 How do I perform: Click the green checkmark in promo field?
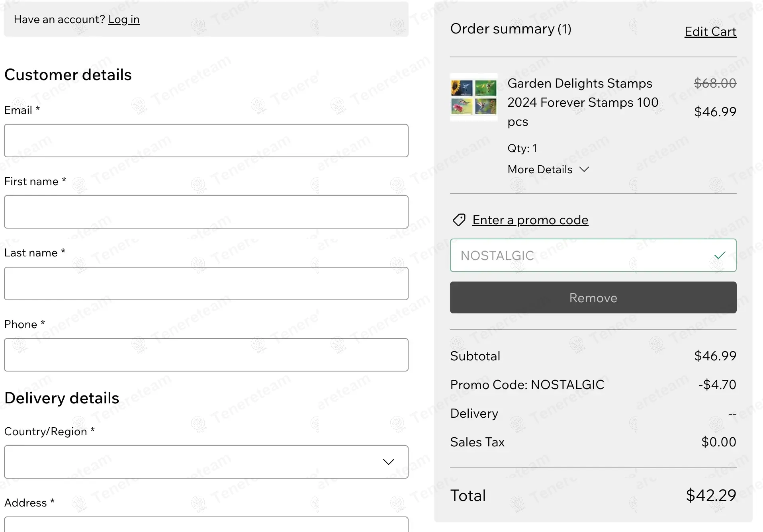click(720, 255)
